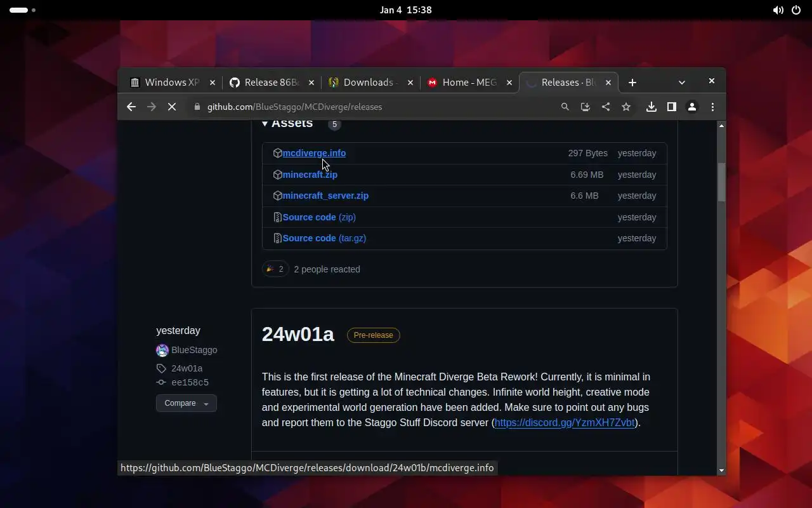Switch to the Home - MEGA tab
The image size is (812, 508).
(468, 83)
